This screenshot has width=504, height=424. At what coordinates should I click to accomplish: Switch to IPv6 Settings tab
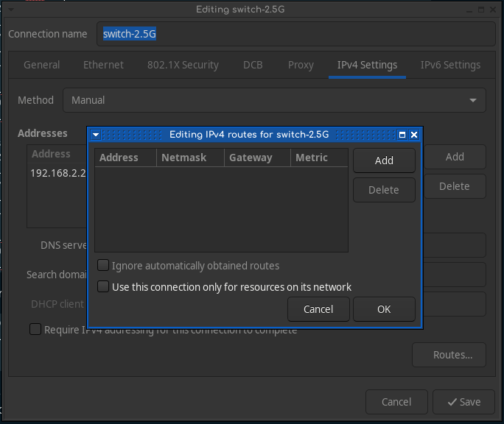pos(450,65)
